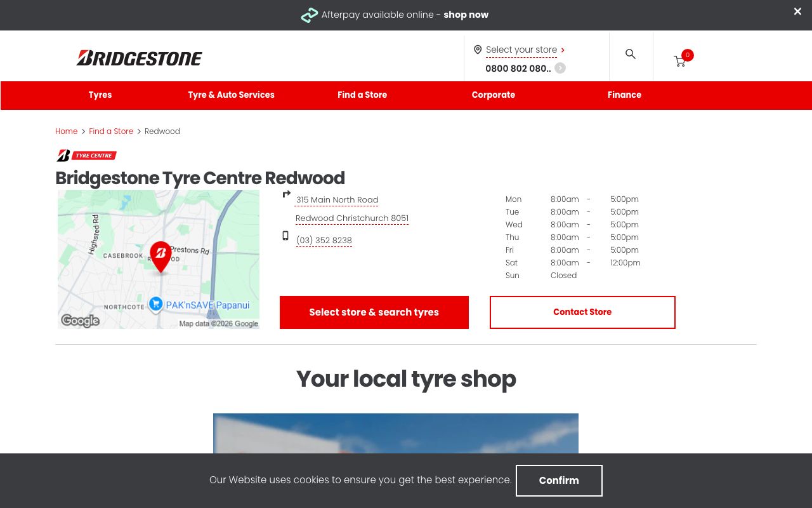Click the red Bridgestone map marker

point(160,257)
